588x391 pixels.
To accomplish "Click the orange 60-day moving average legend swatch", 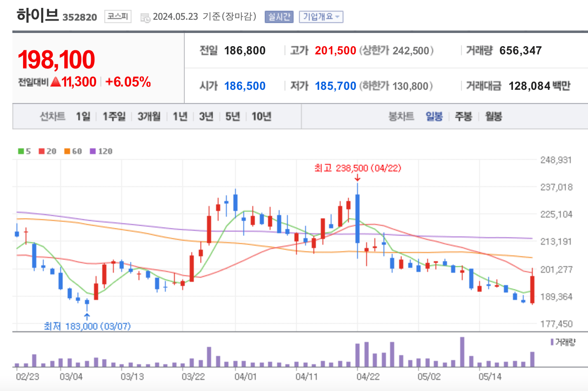I will tap(67, 151).
